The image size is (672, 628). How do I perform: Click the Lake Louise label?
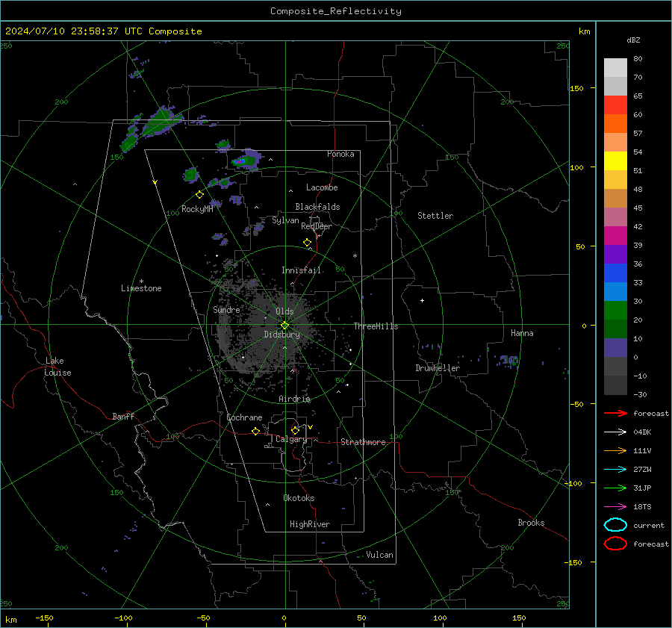point(57,367)
